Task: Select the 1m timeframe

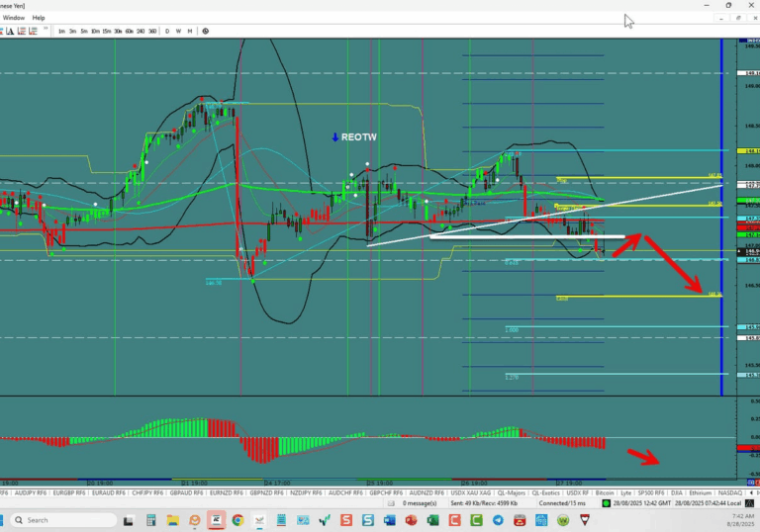Action: [61, 31]
